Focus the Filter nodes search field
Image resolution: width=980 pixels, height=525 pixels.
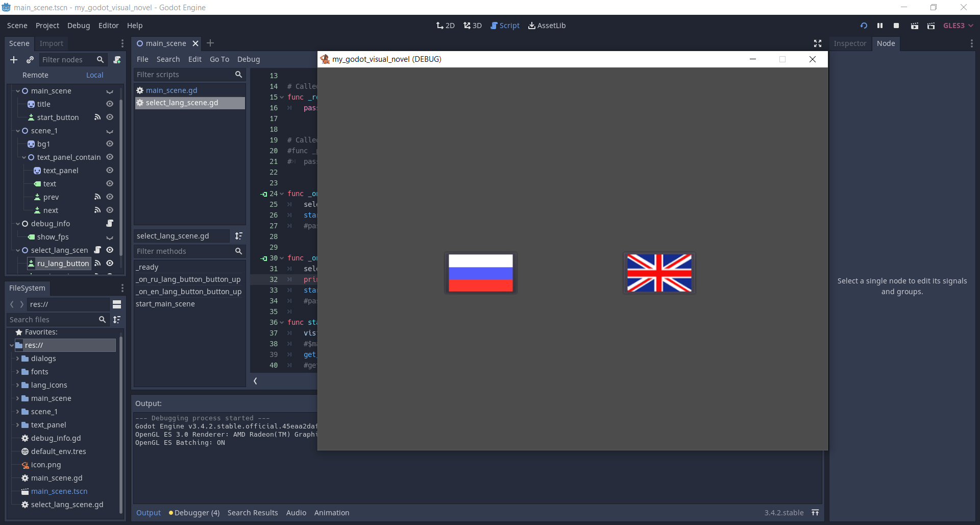click(x=73, y=60)
